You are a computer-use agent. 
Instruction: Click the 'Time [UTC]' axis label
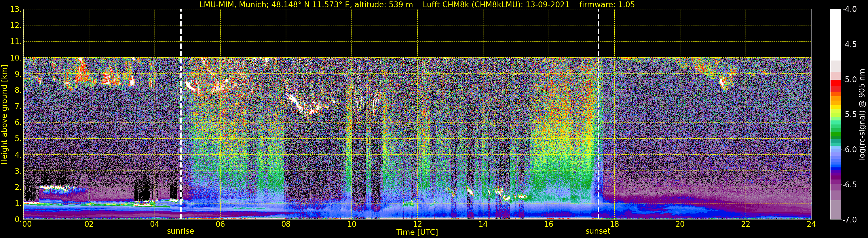[417, 232]
